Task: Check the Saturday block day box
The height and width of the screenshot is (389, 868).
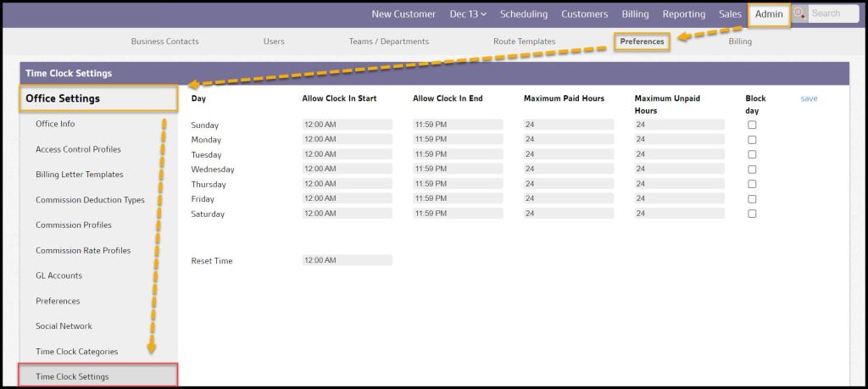Action: (x=752, y=214)
